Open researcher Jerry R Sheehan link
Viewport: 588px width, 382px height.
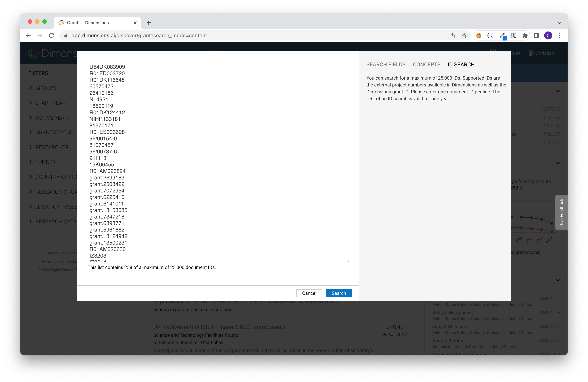tap(449, 326)
